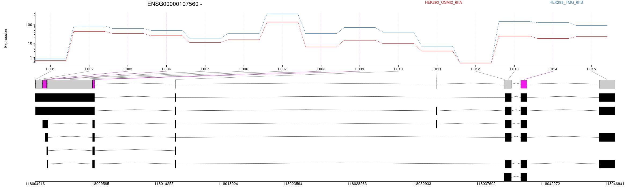Click exon label E014

point(553,69)
